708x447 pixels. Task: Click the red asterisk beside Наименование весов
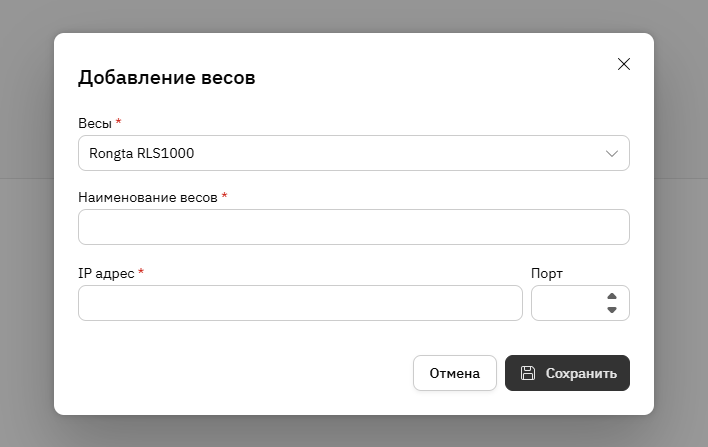click(224, 196)
